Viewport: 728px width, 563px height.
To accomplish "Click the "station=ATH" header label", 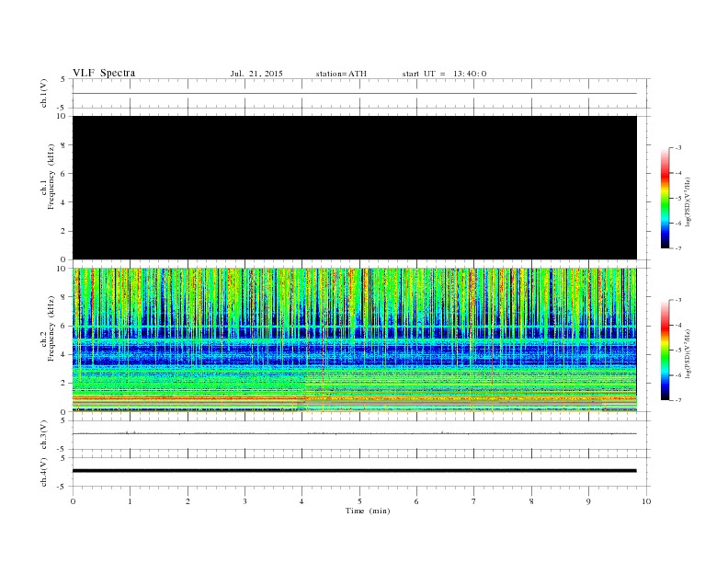I will 341,74.
